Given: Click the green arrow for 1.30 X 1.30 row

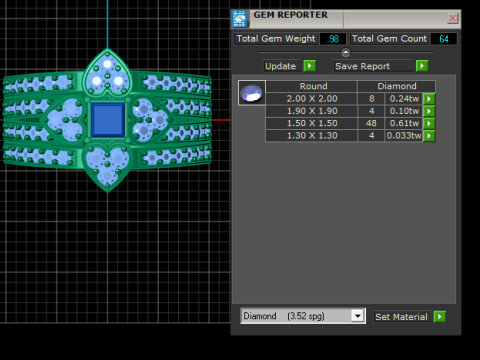Looking at the screenshot, I should coord(429,136).
